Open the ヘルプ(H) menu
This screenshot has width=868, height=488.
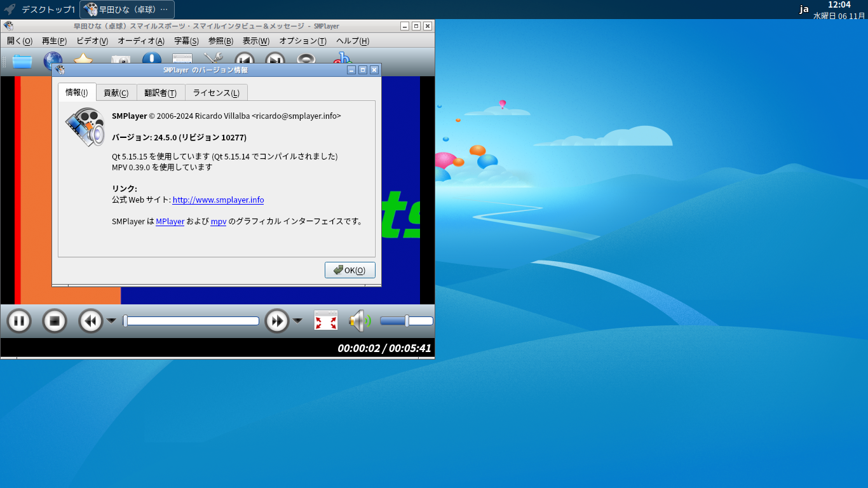pyautogui.click(x=353, y=41)
